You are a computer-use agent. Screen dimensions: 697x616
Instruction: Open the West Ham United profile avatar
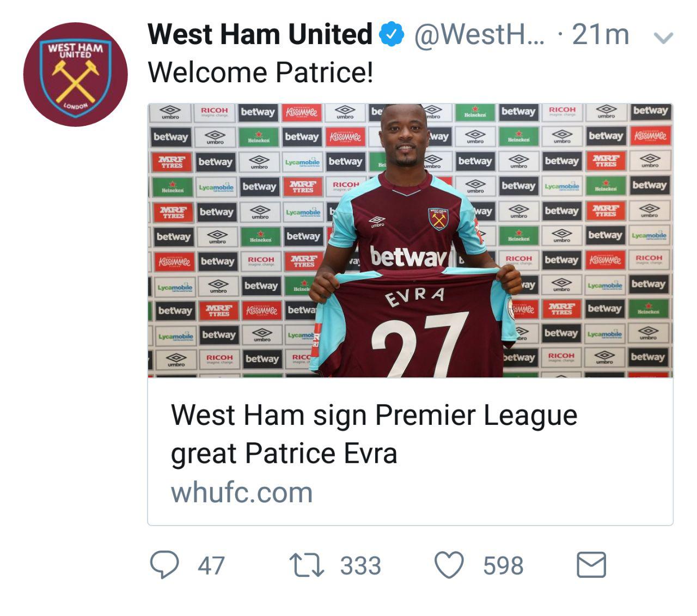tap(75, 74)
